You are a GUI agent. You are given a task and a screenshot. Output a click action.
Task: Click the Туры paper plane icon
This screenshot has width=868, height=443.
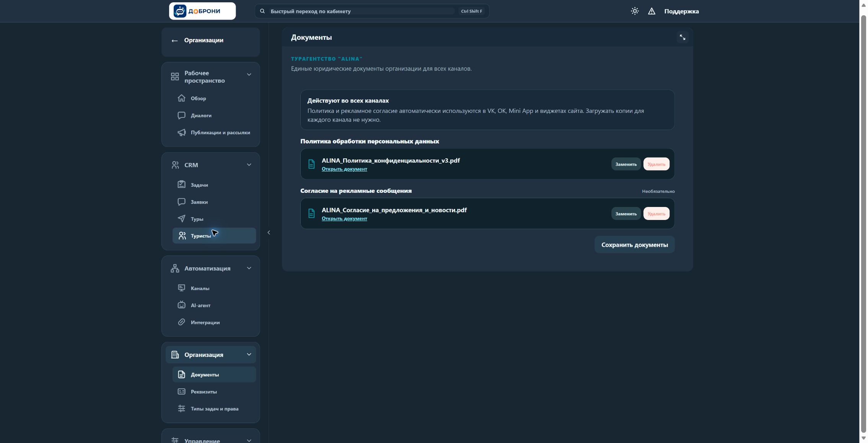click(x=181, y=219)
